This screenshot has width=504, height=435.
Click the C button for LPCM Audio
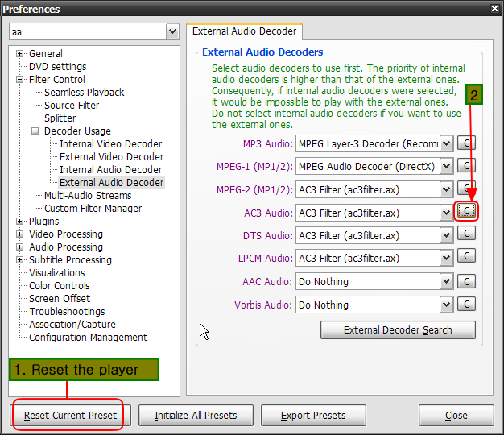(466, 256)
